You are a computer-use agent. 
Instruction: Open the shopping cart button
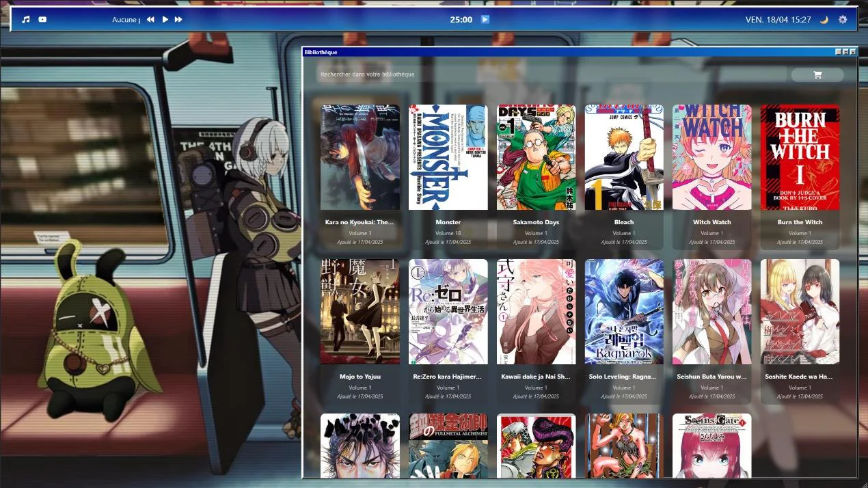817,74
